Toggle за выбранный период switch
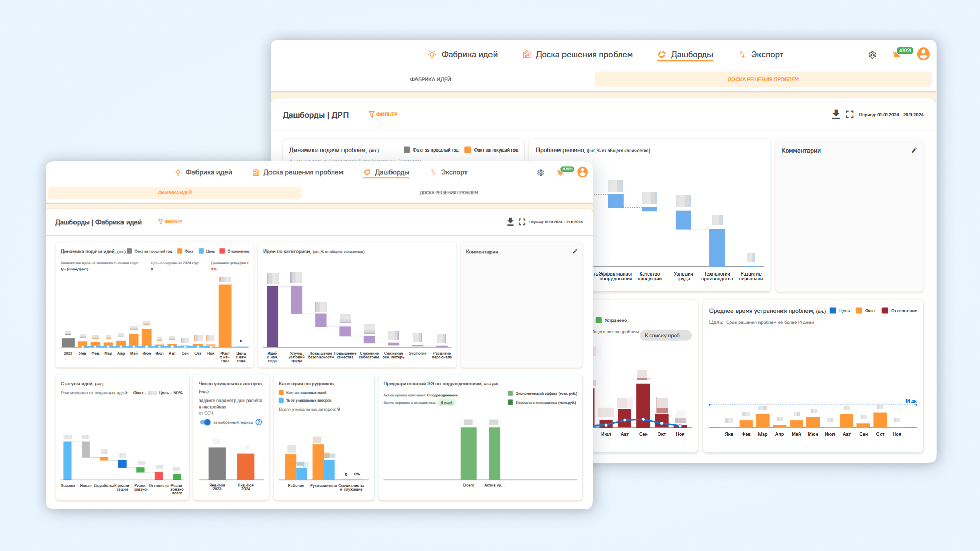 click(205, 422)
